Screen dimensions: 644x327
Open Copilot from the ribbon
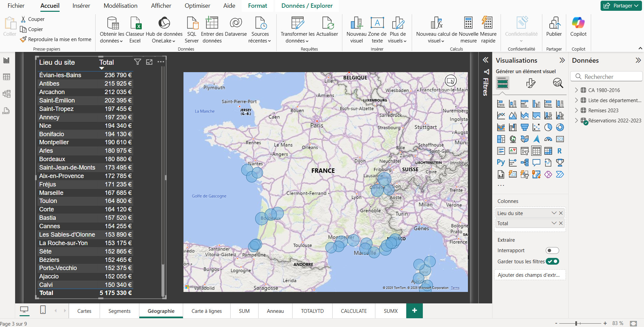578,27
